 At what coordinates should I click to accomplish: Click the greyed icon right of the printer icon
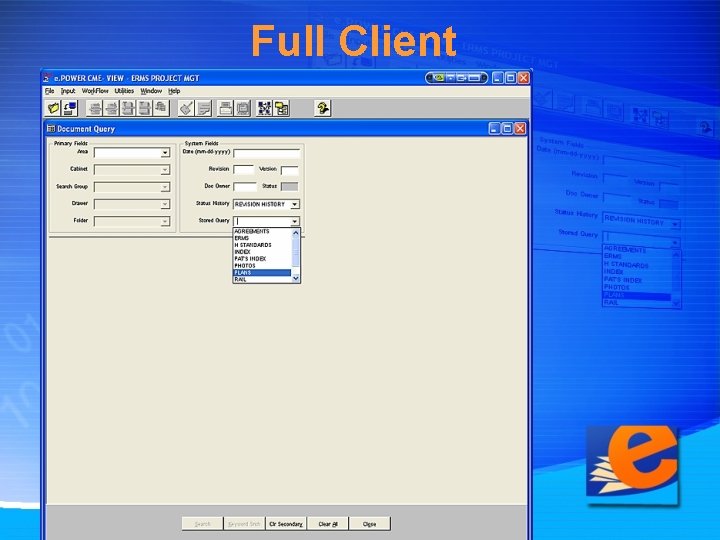click(242, 108)
